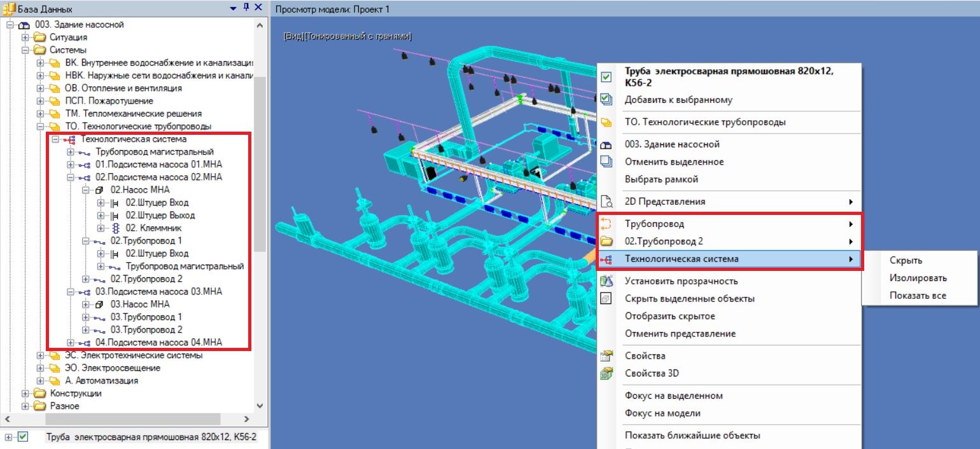This screenshot has height=449, width=980.
Task: Click the 003. Здание насосной building icon in menu
Action: pos(606,144)
